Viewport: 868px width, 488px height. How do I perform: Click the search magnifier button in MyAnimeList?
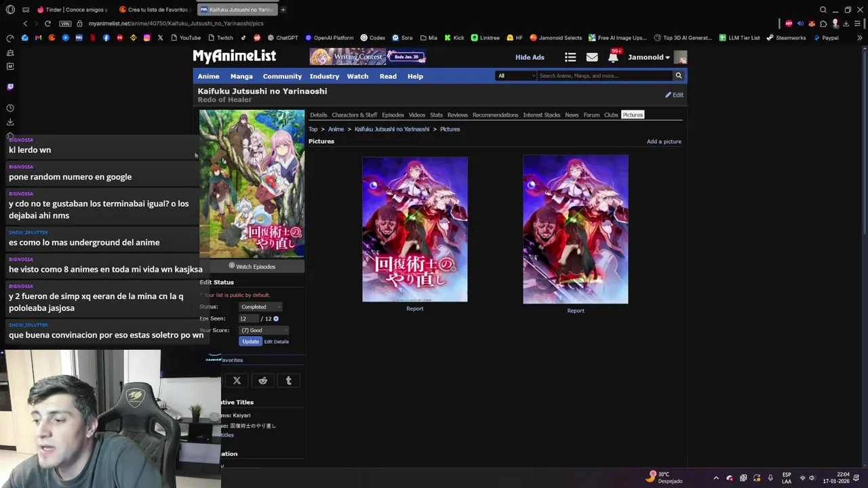678,76
